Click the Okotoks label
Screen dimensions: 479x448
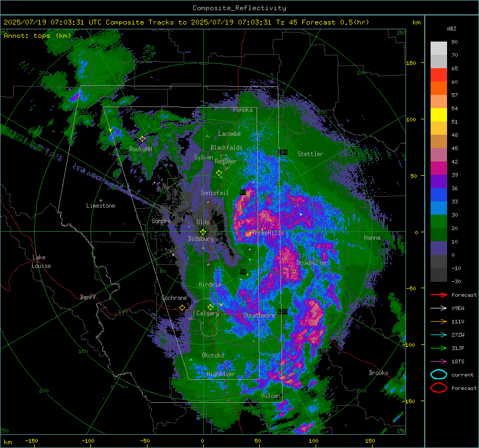(213, 355)
